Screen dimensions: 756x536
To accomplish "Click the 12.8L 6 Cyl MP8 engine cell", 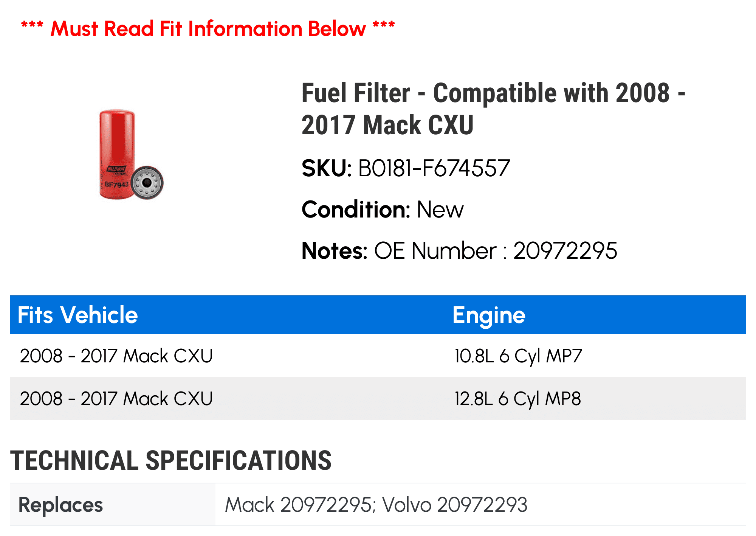I will [x=517, y=399].
